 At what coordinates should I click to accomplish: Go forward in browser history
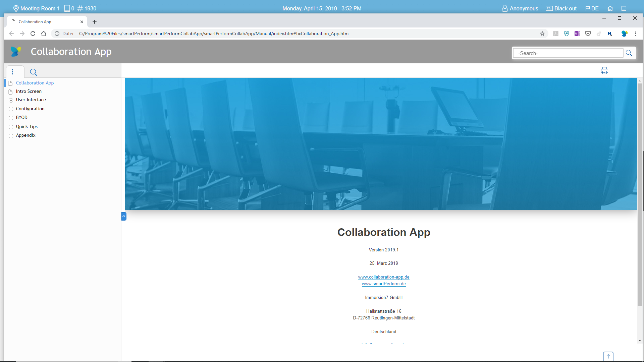click(22, 34)
